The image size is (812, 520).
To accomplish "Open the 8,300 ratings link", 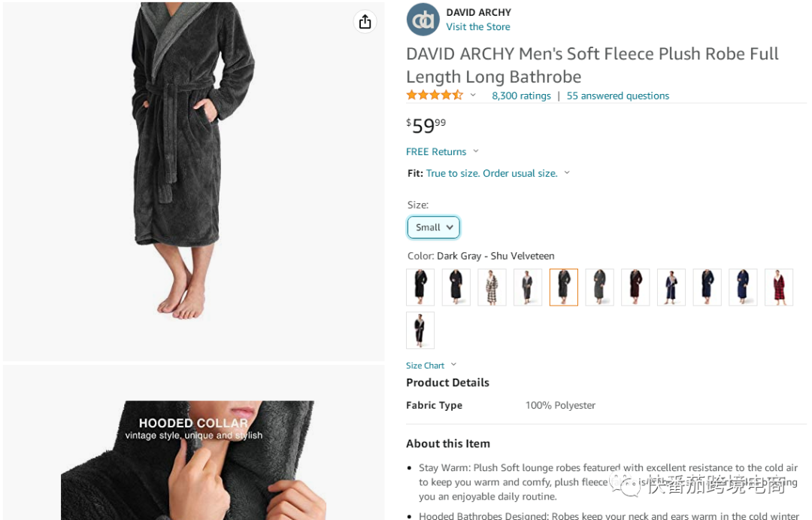I will tap(521, 96).
